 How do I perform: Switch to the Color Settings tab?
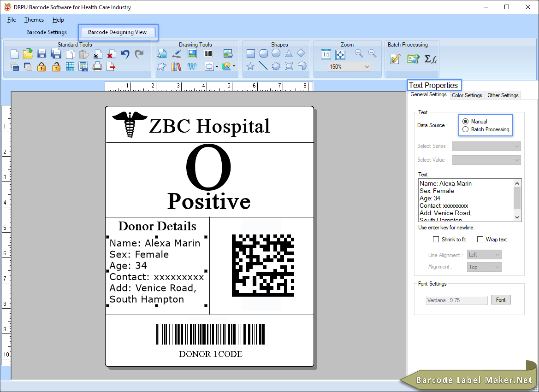[x=467, y=95]
